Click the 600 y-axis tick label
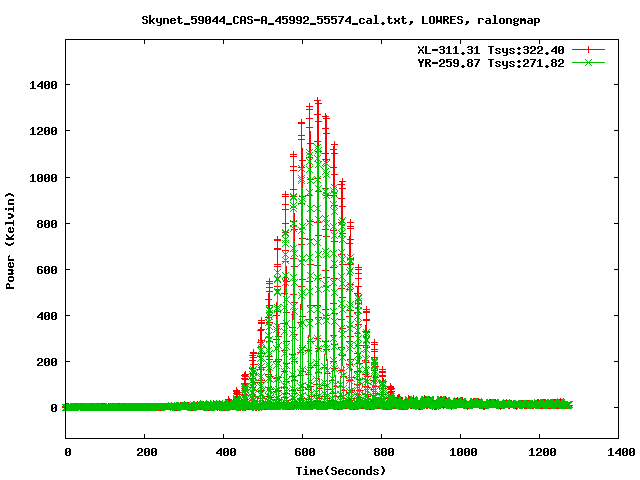The width and height of the screenshot is (640, 480). (47, 270)
